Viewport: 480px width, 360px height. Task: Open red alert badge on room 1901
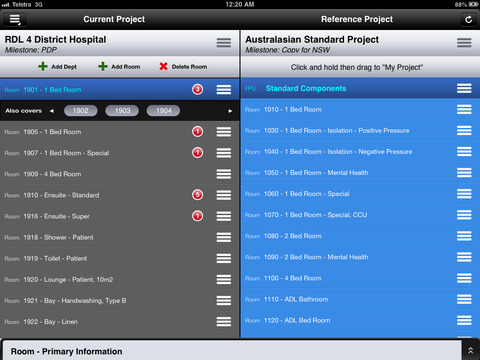pos(197,89)
